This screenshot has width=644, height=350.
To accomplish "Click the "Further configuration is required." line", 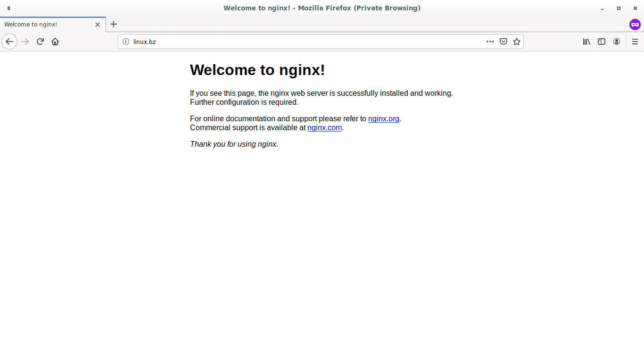I will click(244, 102).
